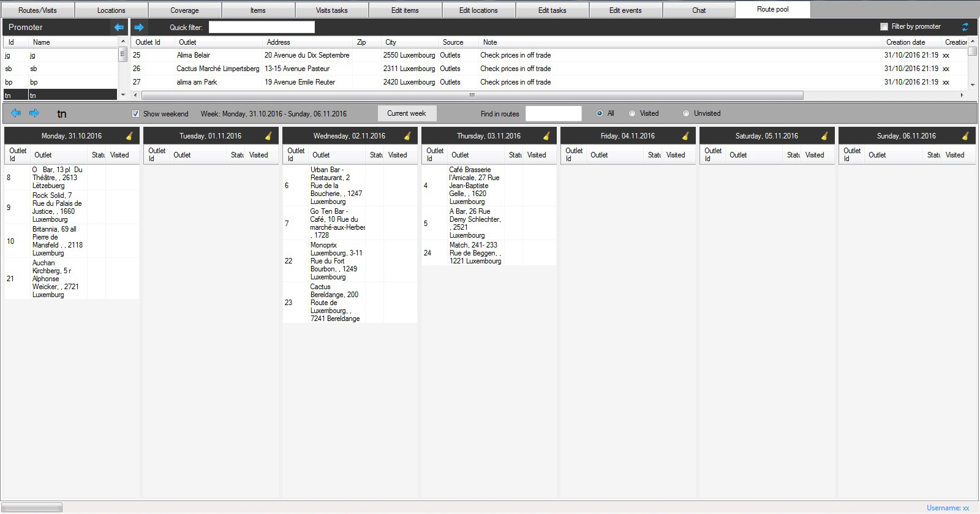Click the Find in routes input field

point(553,113)
